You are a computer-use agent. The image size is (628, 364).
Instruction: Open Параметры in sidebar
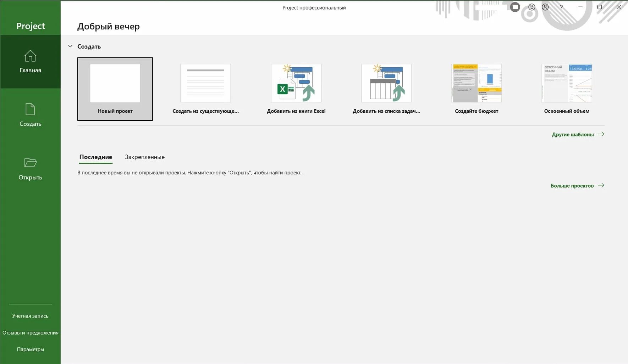(30, 349)
